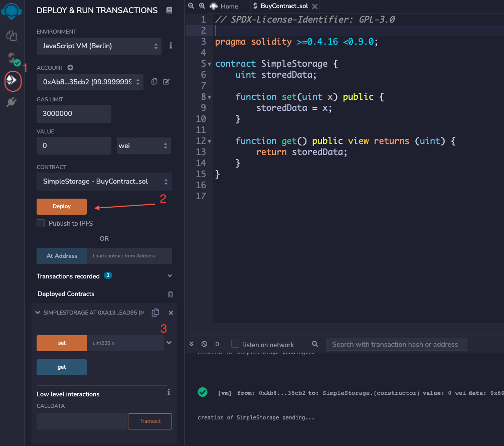Zoom in the code editor
504x446 pixels.
[x=202, y=6]
